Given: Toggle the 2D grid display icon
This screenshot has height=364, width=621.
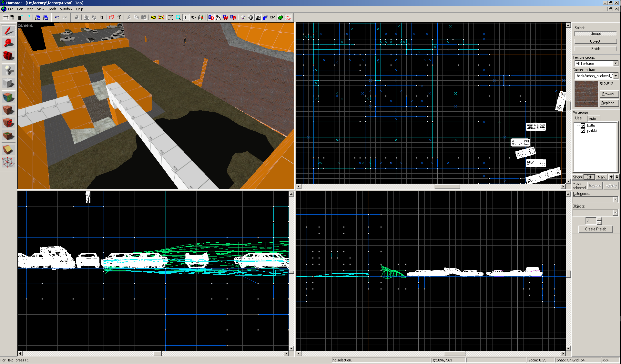Looking at the screenshot, I should point(6,17).
